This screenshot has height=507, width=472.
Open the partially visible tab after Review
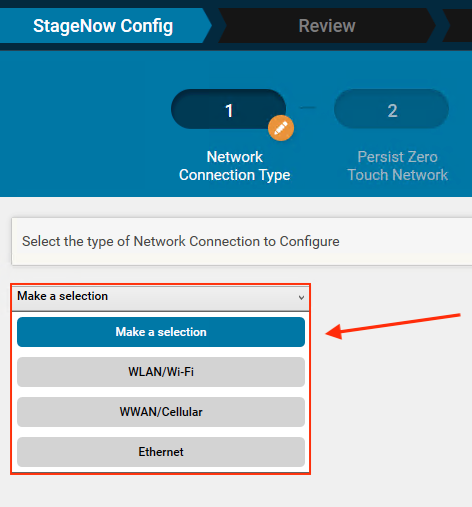(457, 26)
